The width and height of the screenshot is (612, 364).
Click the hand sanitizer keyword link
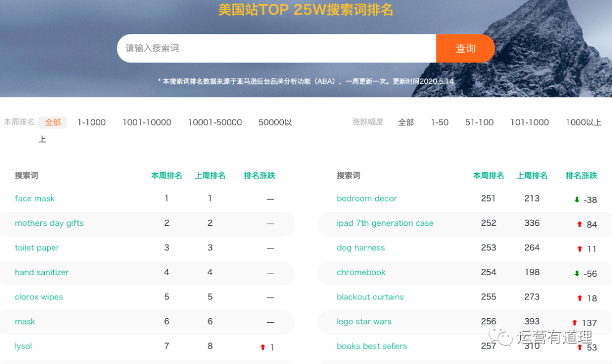pos(42,272)
